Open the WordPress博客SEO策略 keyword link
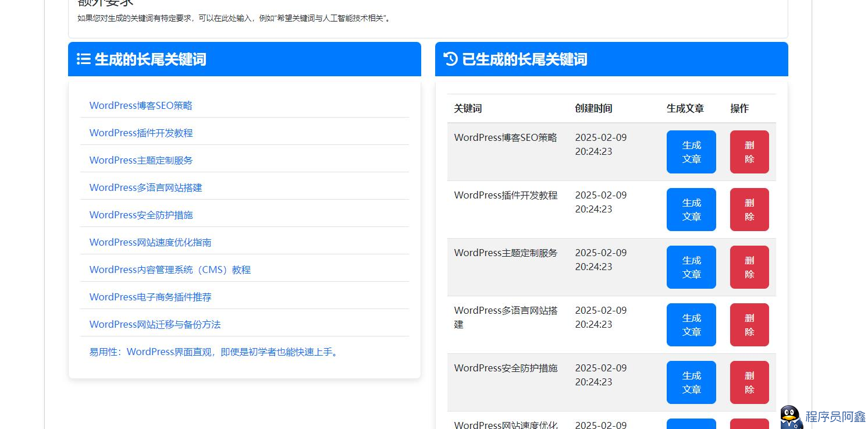 click(x=141, y=105)
